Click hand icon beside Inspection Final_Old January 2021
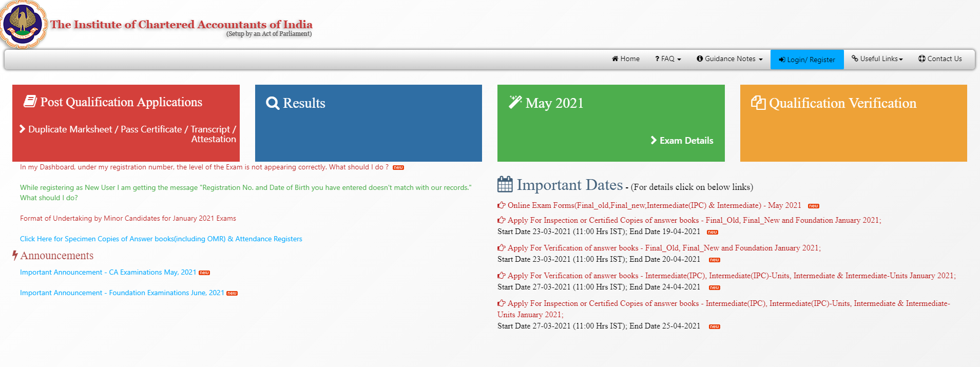 point(502,220)
